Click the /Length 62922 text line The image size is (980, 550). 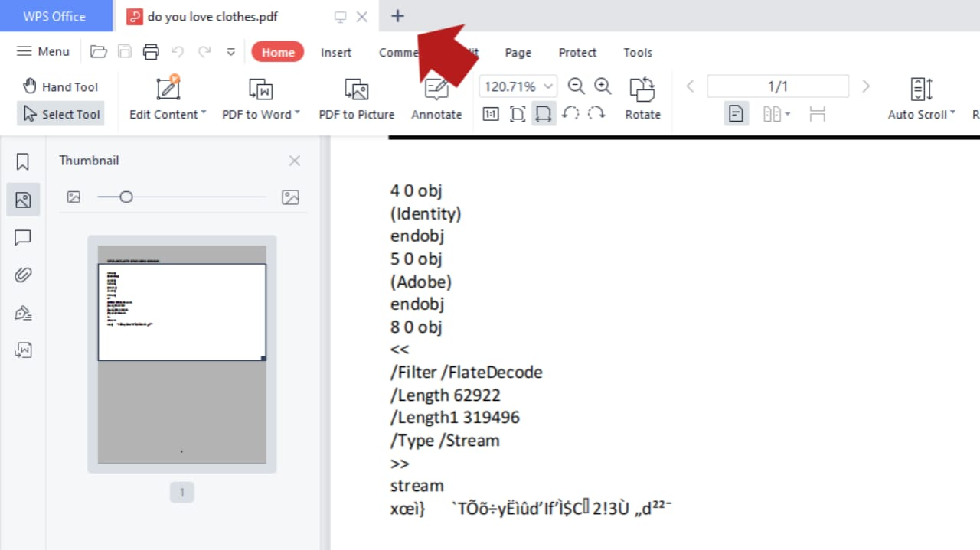445,395
